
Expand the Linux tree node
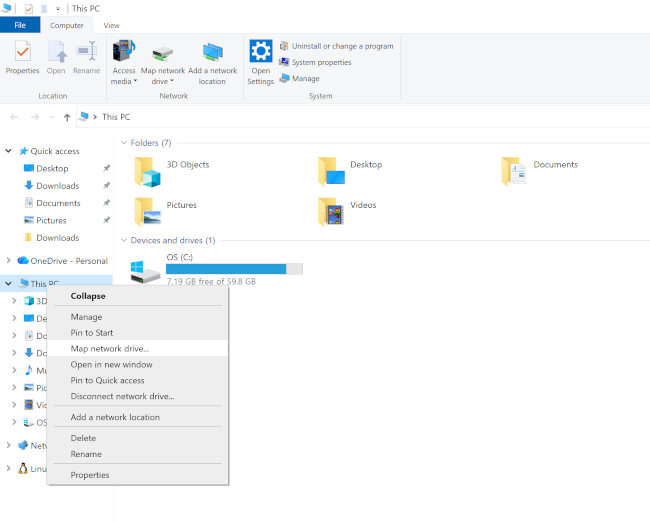[x=8, y=469]
